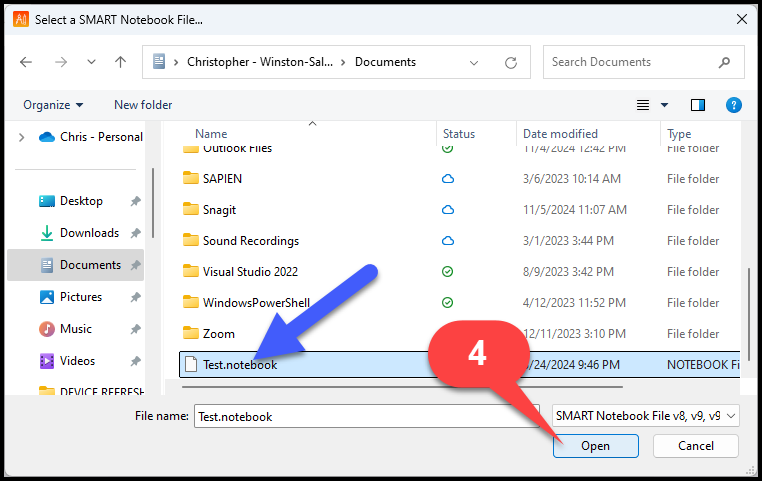Click the sidebar vertical scrollbar

(x=153, y=203)
